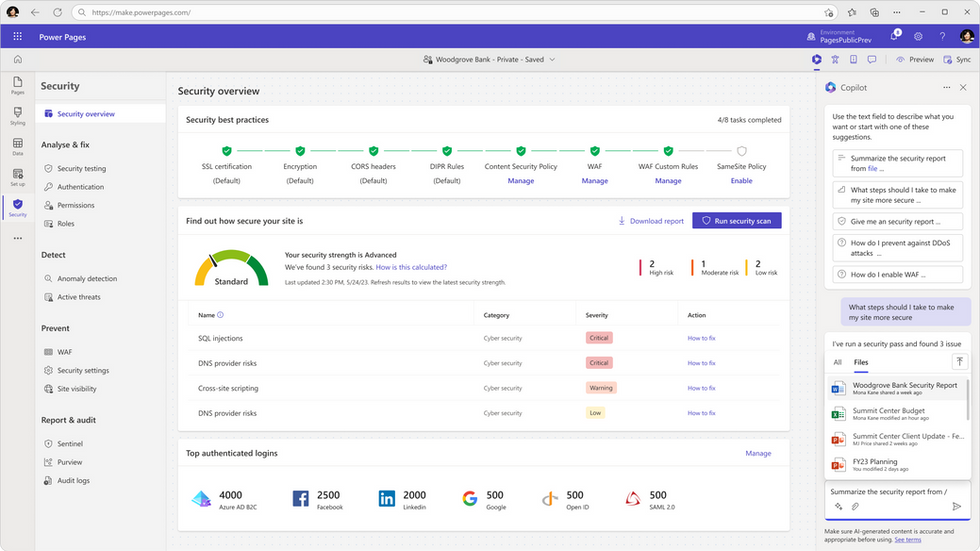Reload the page with browser refresh button

point(58,12)
